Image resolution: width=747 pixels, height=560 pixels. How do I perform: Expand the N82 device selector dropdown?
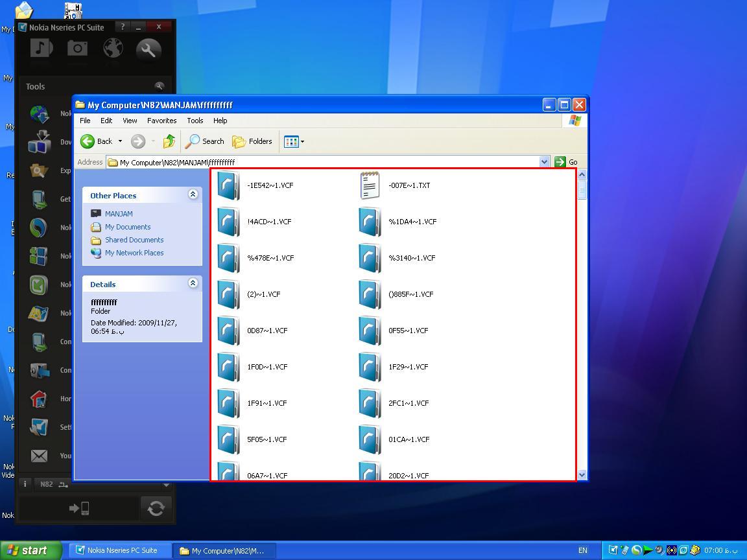[x=166, y=484]
